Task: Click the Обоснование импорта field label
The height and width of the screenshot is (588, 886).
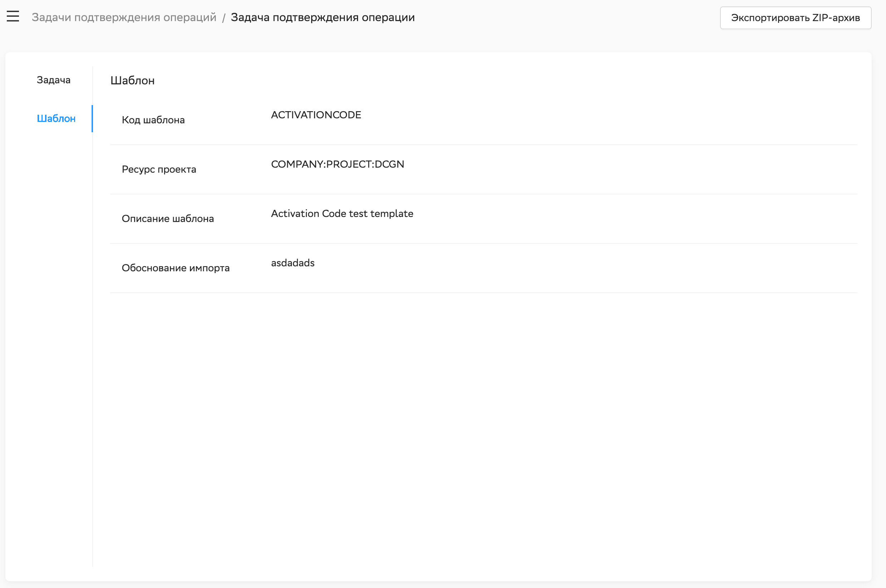Action: 175,268
